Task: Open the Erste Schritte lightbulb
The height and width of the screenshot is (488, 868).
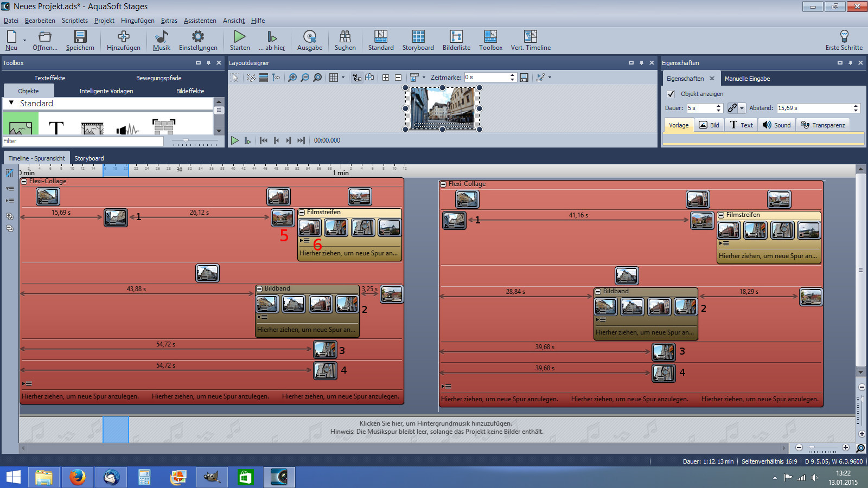Action: (x=844, y=37)
